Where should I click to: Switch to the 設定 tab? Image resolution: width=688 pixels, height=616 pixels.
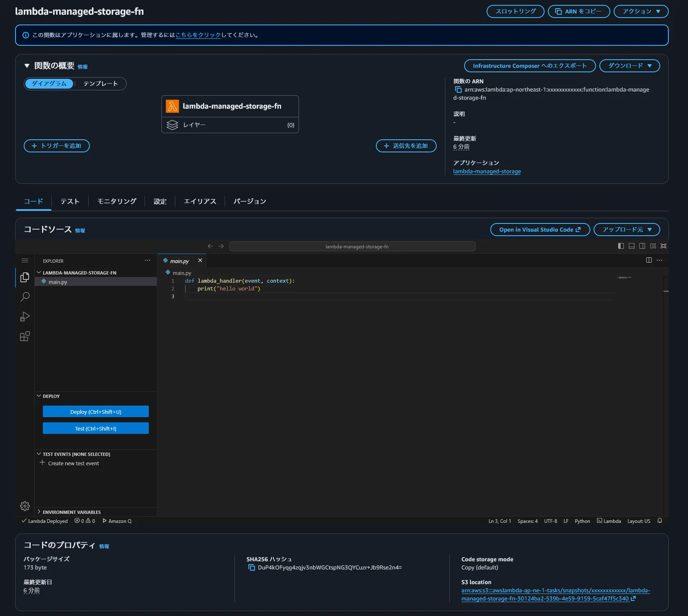click(160, 201)
